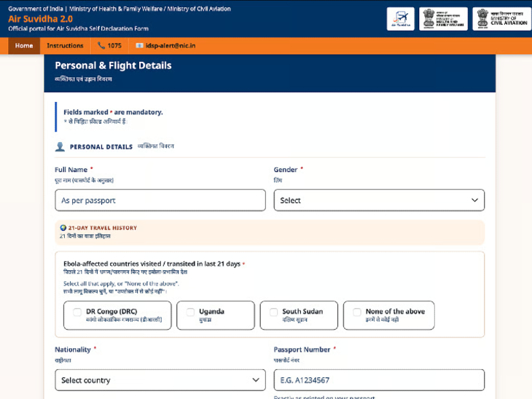Image resolution: width=532 pixels, height=399 pixels.
Task: Click the envelope icon beside idsp-alert email
Action: pos(139,45)
